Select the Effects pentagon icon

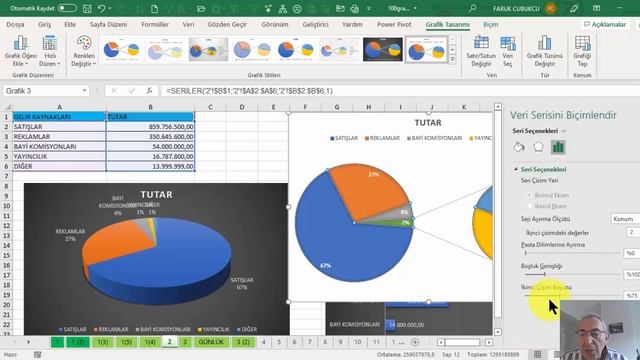538,147
